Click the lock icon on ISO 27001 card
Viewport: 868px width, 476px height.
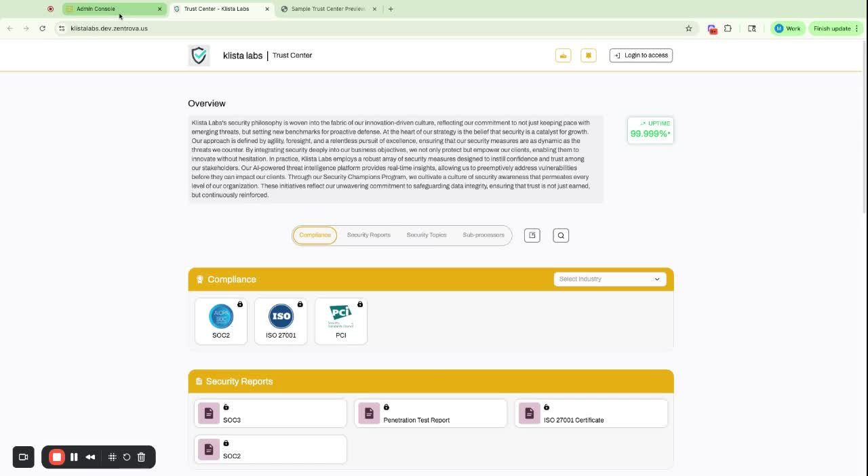(x=300, y=304)
